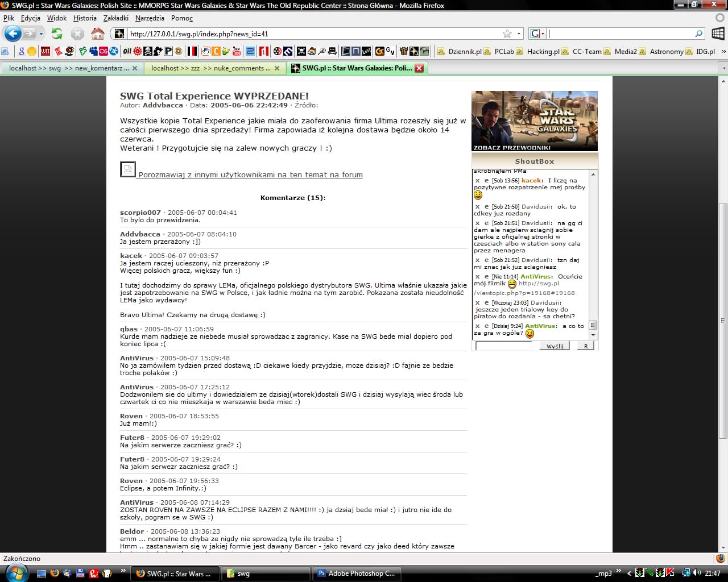
Task: Click the Star Wars Galaxies guide banner
Action: (534, 121)
